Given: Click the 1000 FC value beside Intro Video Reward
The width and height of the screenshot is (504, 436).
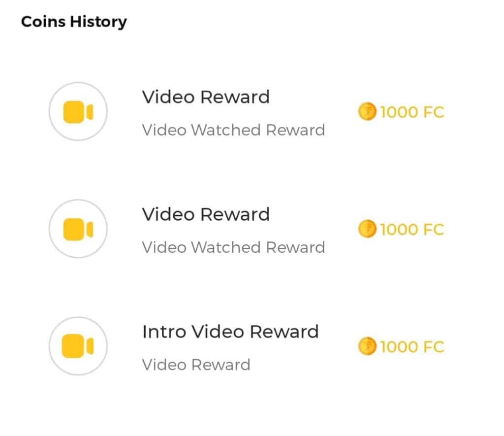Looking at the screenshot, I should click(x=413, y=346).
